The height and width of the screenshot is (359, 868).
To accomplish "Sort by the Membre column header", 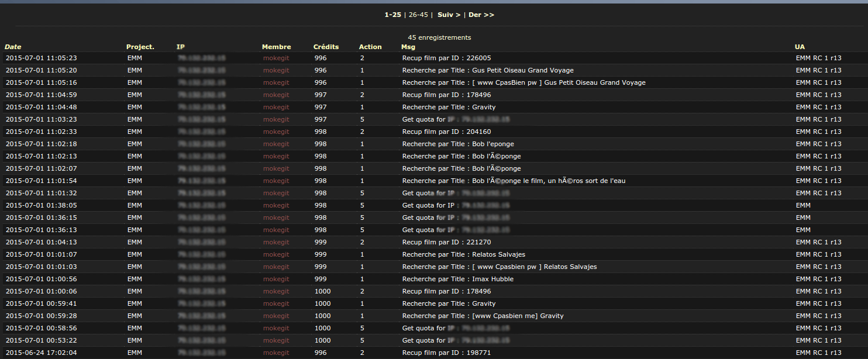I will [277, 47].
